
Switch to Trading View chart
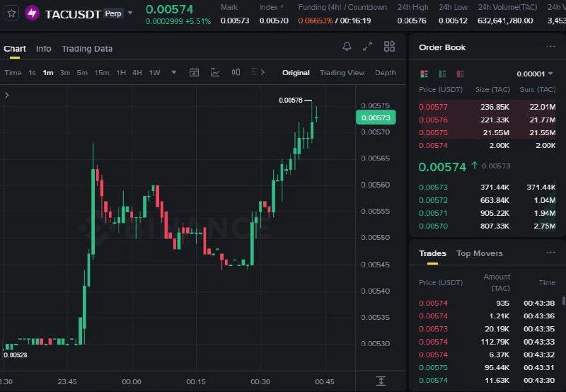coord(342,73)
